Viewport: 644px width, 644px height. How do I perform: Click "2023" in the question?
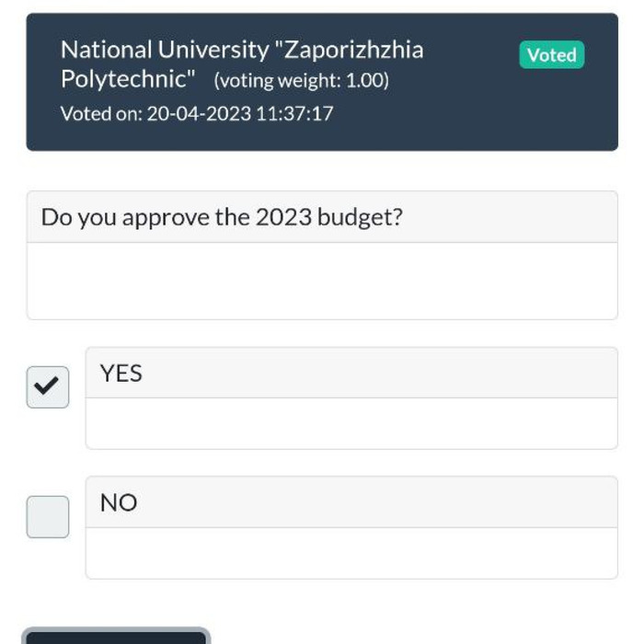coord(282,218)
